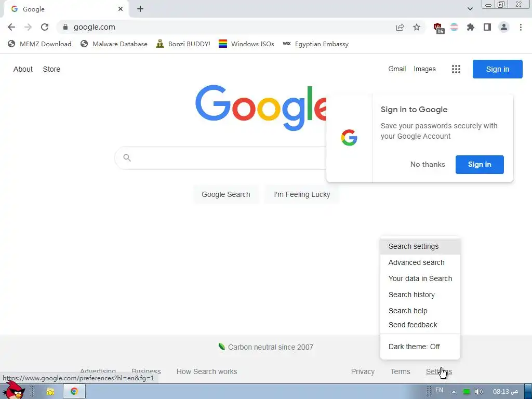Open the red extension with badge 16
Viewport: 532px width, 399px height.
(x=438, y=28)
